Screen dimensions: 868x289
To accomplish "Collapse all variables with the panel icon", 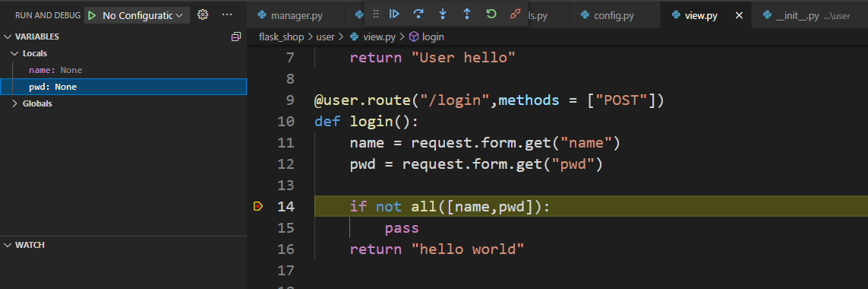I will (x=236, y=37).
